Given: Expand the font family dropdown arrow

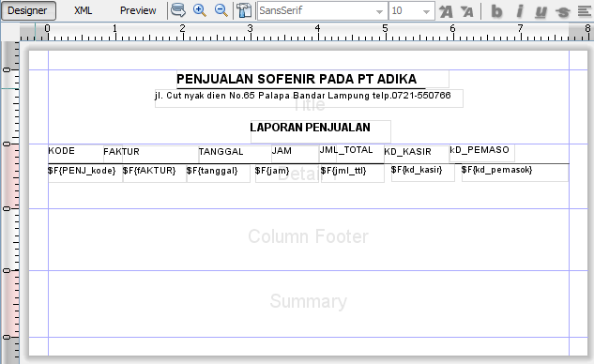Looking at the screenshot, I should pos(379,11).
